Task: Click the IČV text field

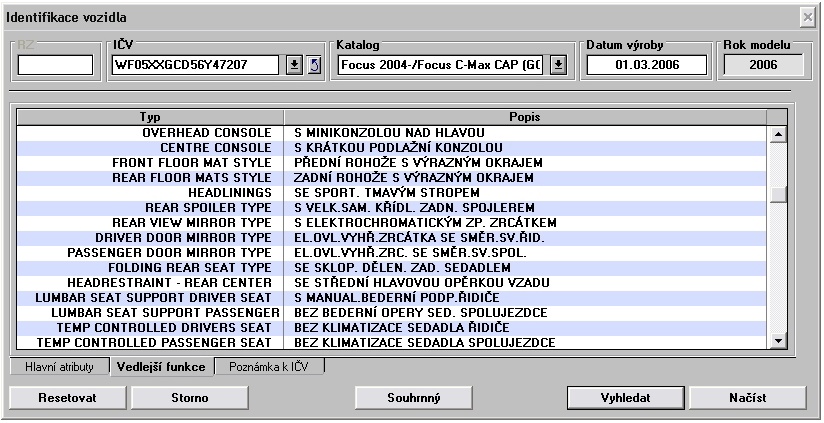Action: click(x=194, y=65)
